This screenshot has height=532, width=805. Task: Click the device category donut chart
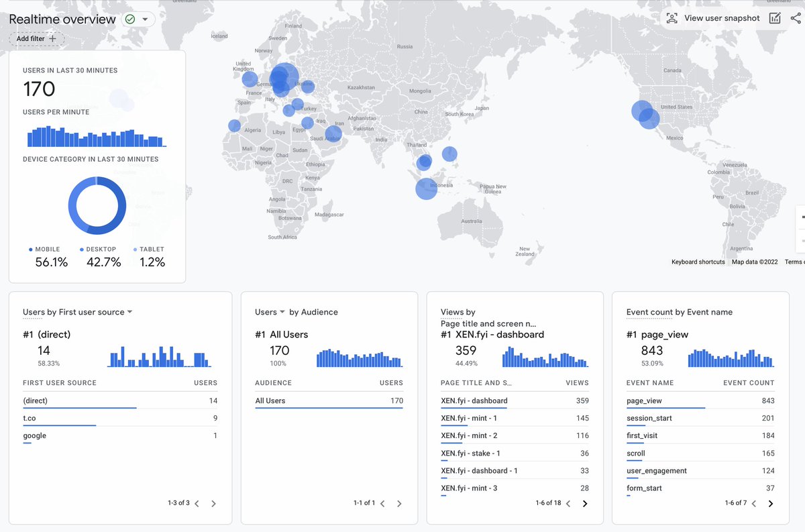pyautogui.click(x=97, y=205)
